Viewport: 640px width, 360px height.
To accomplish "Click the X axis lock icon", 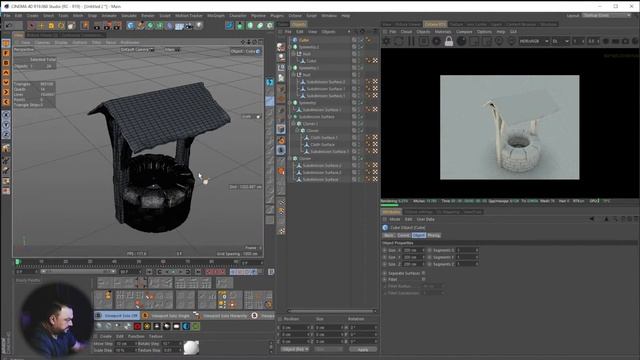I will [x=6, y=115].
